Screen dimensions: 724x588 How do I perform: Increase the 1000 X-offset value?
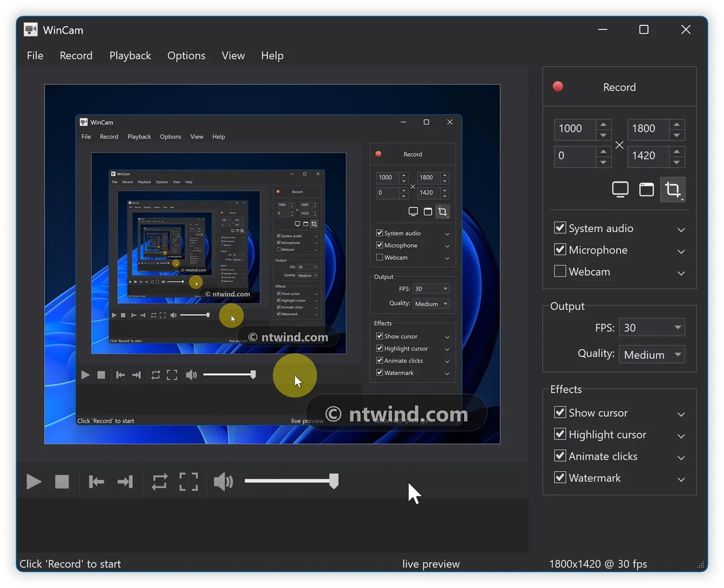click(603, 124)
